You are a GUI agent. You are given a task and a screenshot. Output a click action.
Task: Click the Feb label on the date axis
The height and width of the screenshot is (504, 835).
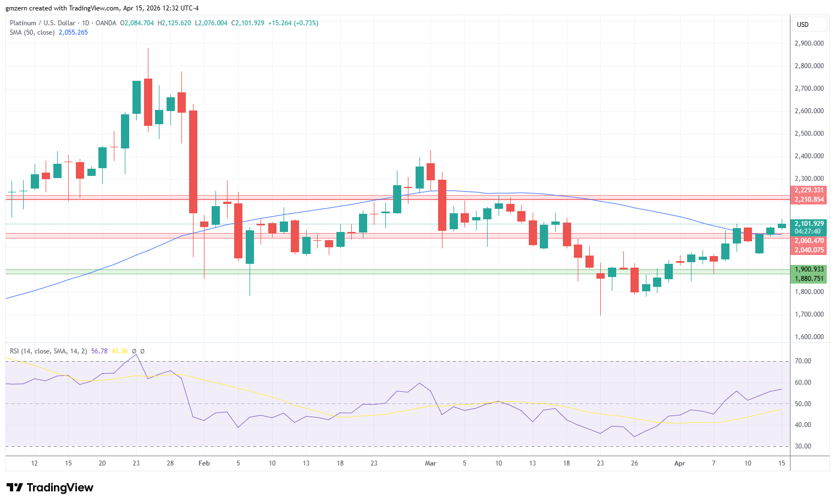(204, 463)
